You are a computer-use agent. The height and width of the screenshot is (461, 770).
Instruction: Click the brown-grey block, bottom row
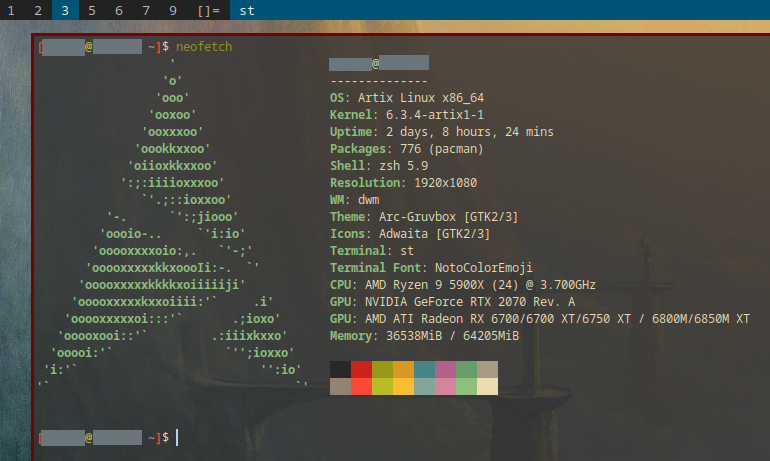(x=340, y=386)
